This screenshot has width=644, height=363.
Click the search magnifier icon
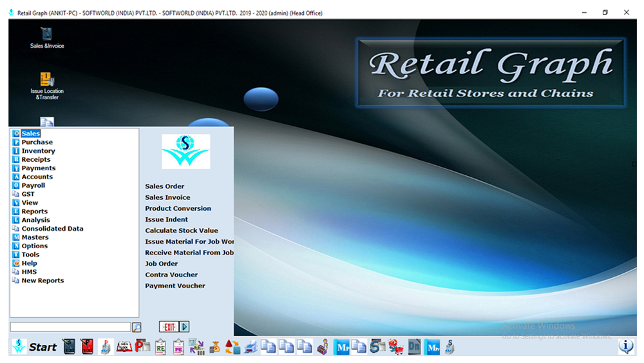[x=137, y=327]
